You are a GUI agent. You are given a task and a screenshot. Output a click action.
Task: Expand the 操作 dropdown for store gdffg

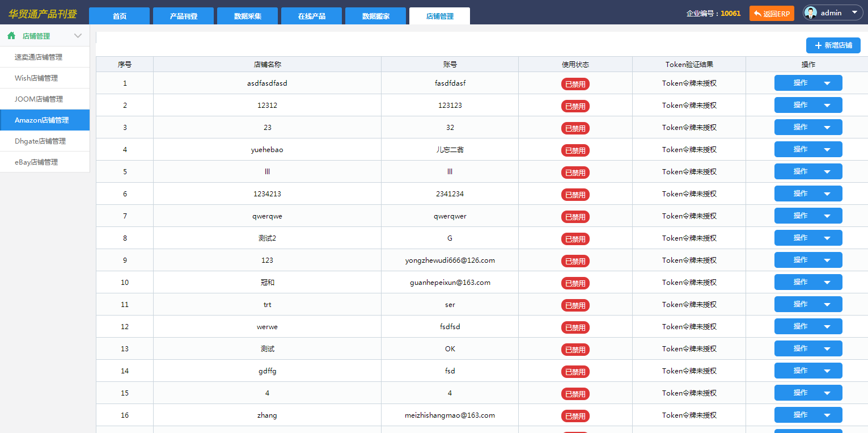pos(808,371)
